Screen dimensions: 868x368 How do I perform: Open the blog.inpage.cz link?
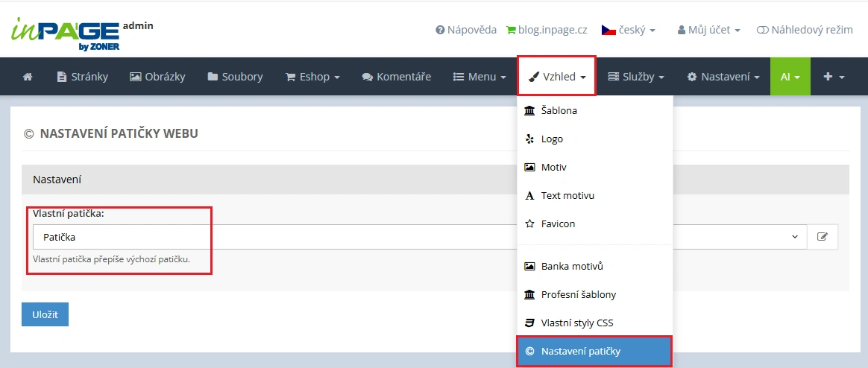point(547,30)
